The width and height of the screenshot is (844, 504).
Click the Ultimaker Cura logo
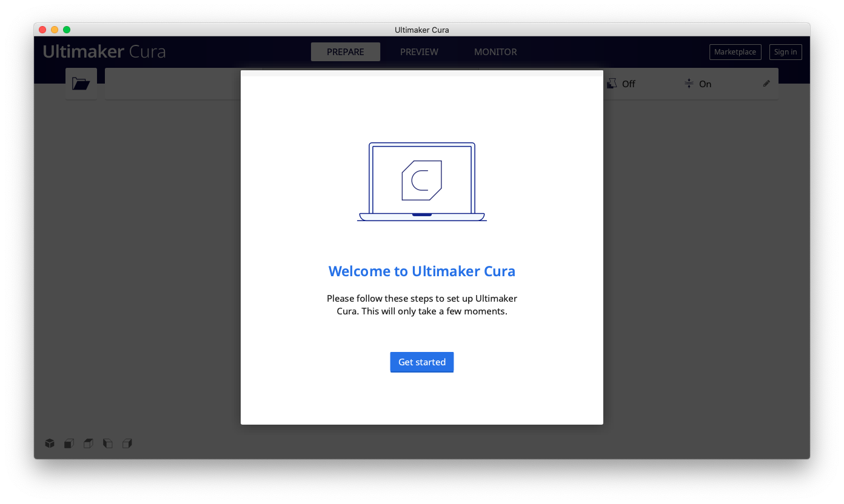(x=104, y=51)
